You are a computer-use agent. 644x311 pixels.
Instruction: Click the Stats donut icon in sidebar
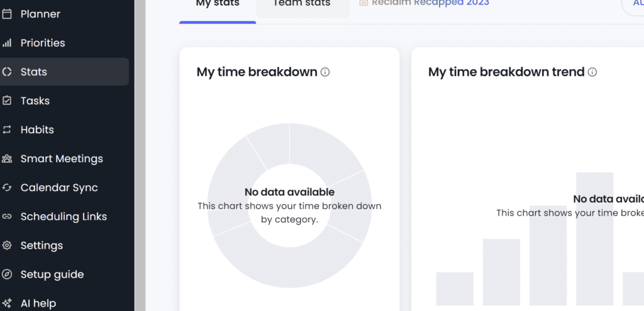pyautogui.click(x=7, y=72)
